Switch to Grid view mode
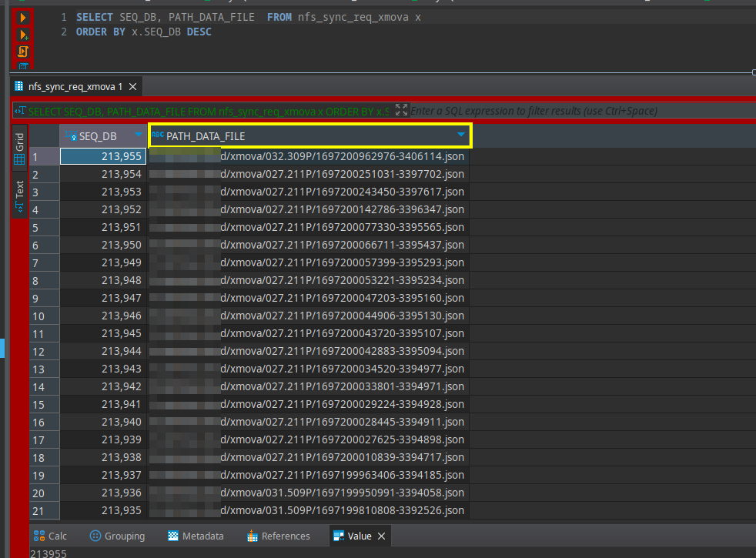756x558 pixels. tap(20, 150)
